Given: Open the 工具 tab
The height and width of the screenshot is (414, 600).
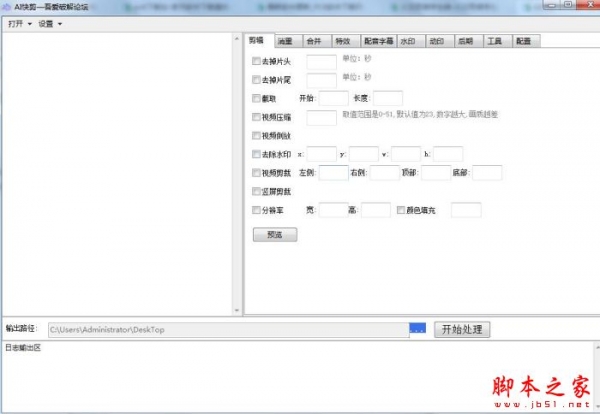Looking at the screenshot, I should (498, 41).
